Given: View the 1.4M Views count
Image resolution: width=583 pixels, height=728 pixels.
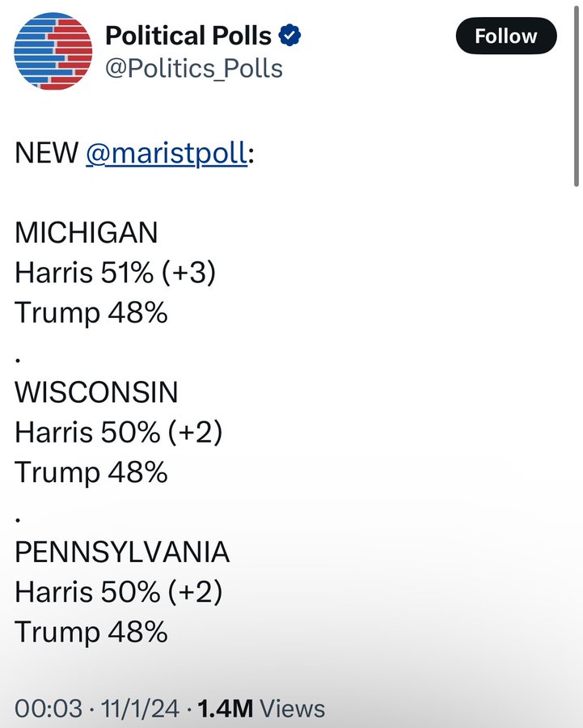Looking at the screenshot, I should click(x=261, y=709).
